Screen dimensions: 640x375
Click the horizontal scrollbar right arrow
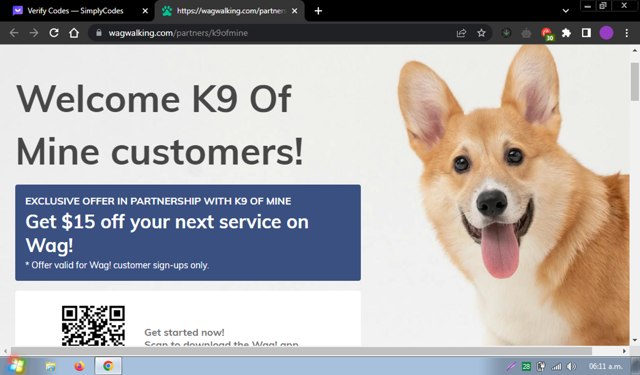(x=624, y=351)
